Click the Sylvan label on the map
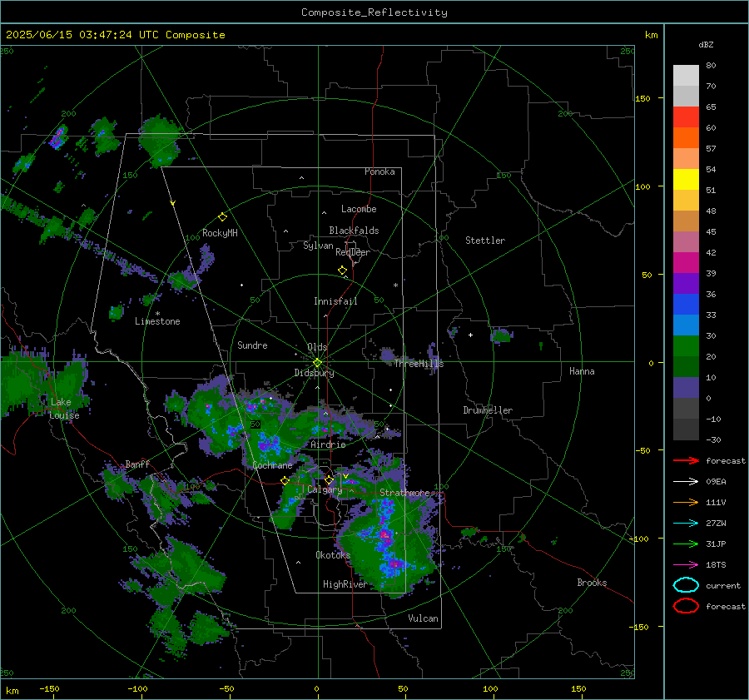 (318, 246)
